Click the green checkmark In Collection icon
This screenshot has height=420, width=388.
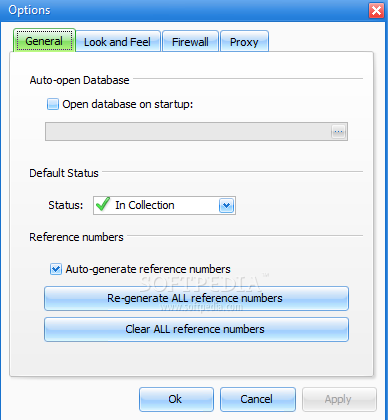point(103,204)
